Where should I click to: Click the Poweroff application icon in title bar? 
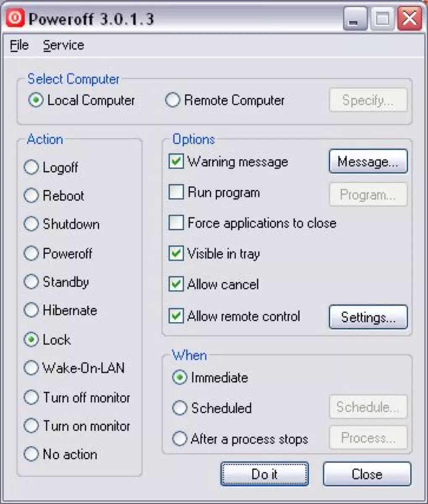(16, 18)
